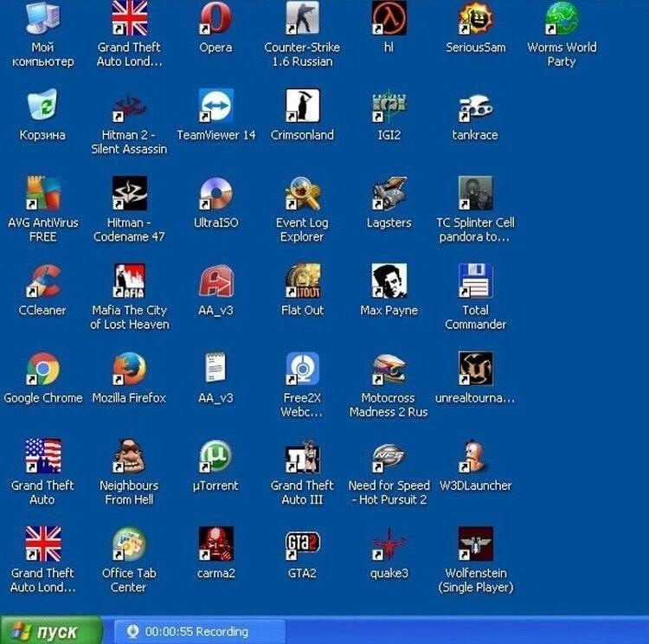Click the µTorrent shortcut

(x=215, y=456)
